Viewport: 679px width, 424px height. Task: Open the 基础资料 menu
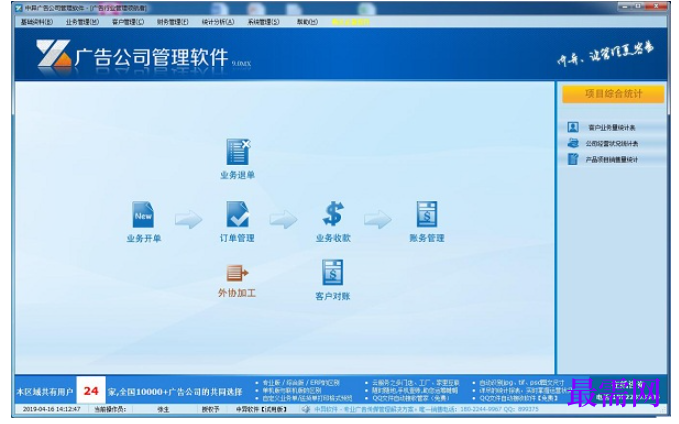click(x=37, y=22)
